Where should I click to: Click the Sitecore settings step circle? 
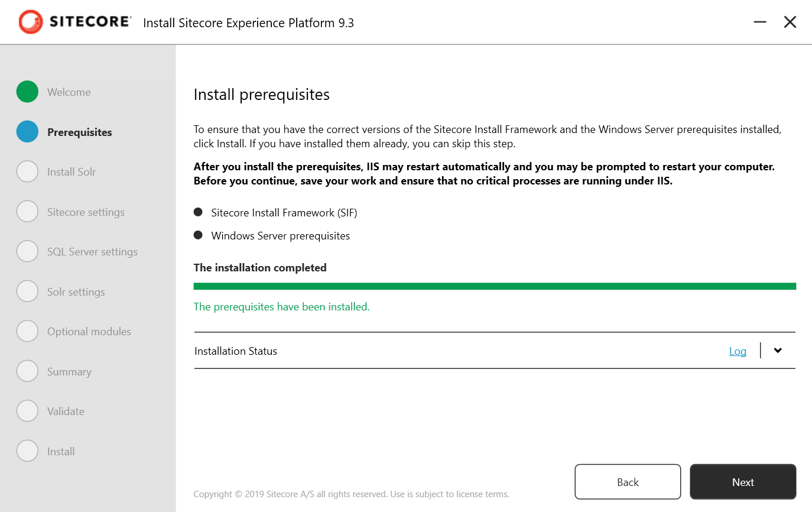(x=27, y=211)
